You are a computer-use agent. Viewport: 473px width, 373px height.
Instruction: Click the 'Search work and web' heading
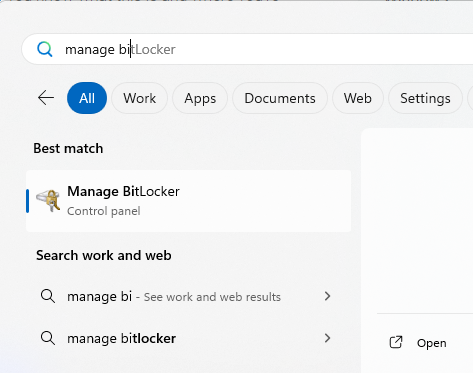pyautogui.click(x=104, y=255)
